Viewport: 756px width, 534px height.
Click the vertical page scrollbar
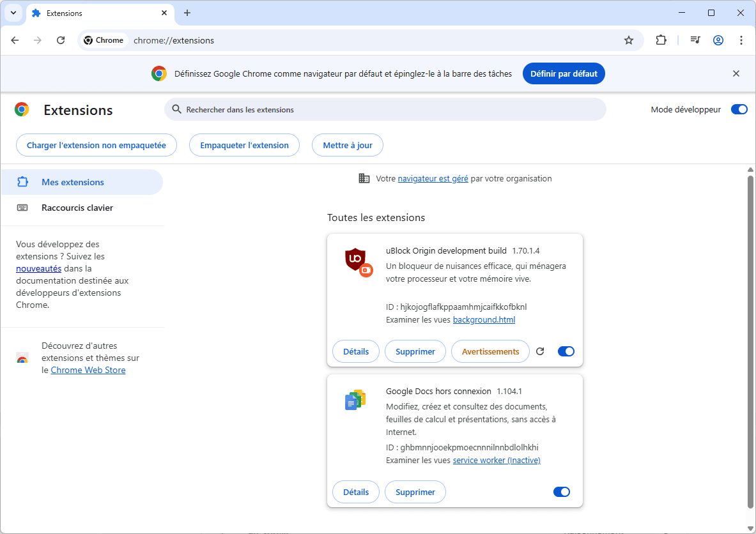tap(750, 342)
